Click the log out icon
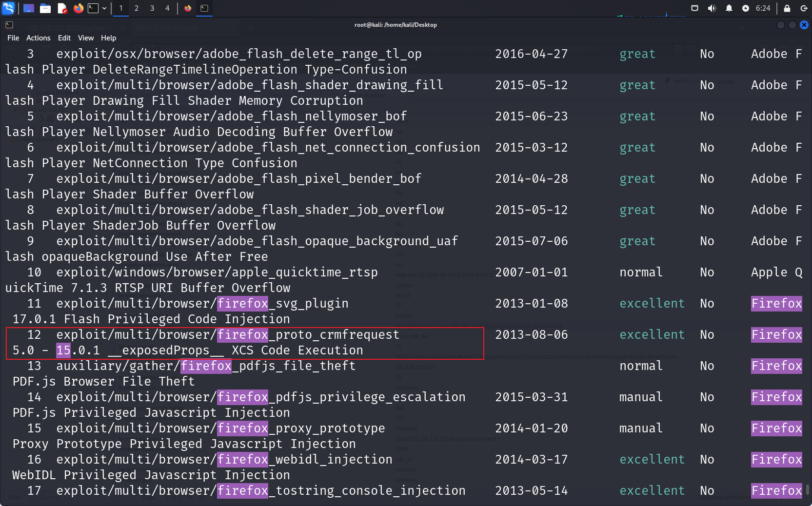This screenshot has width=812, height=506. (804, 8)
